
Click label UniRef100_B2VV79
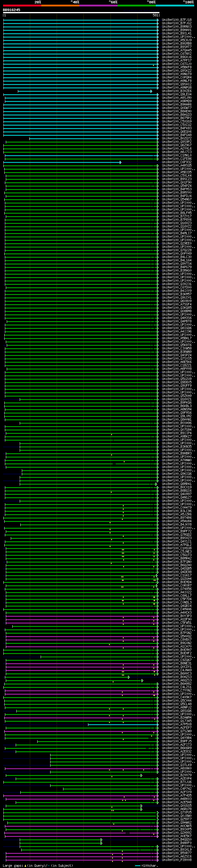[x=176, y=775]
